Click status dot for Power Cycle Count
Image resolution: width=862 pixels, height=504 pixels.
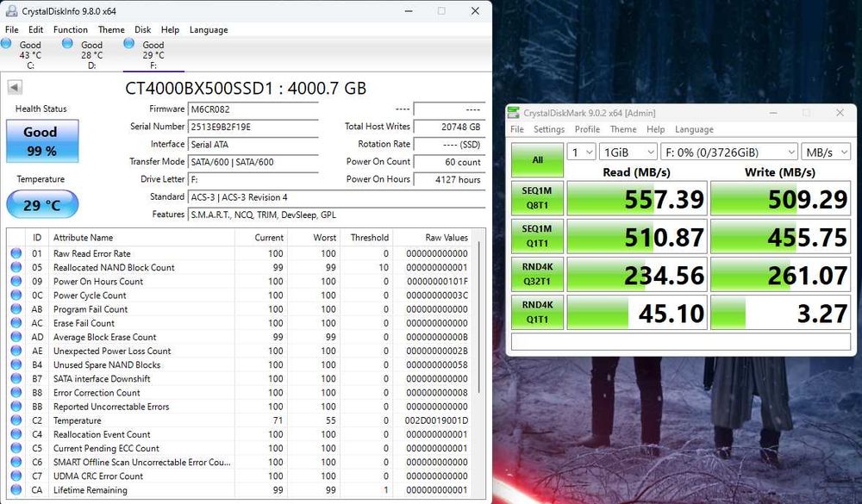coord(16,296)
